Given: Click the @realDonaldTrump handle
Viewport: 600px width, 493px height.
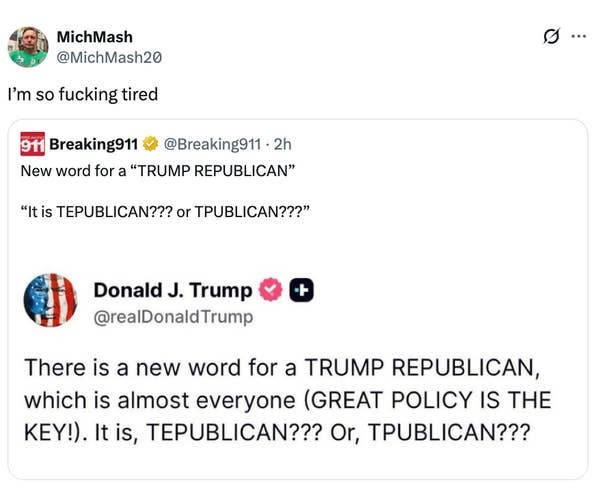Looking at the screenshot, I should pos(173,317).
